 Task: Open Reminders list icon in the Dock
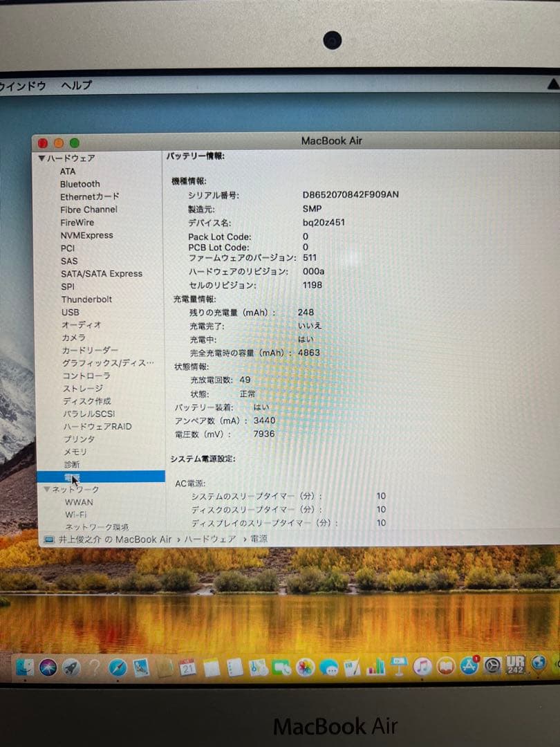(235, 668)
